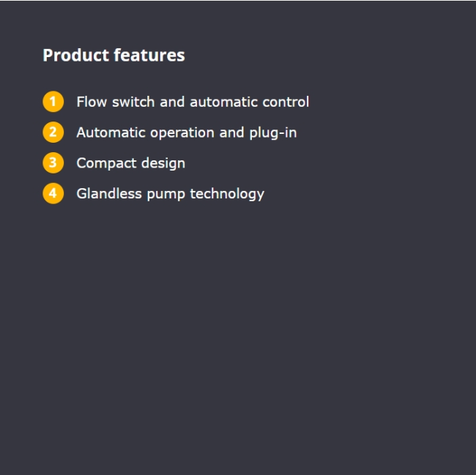
Task: Click the word 'Automatic' in feature two
Action: coord(111,132)
